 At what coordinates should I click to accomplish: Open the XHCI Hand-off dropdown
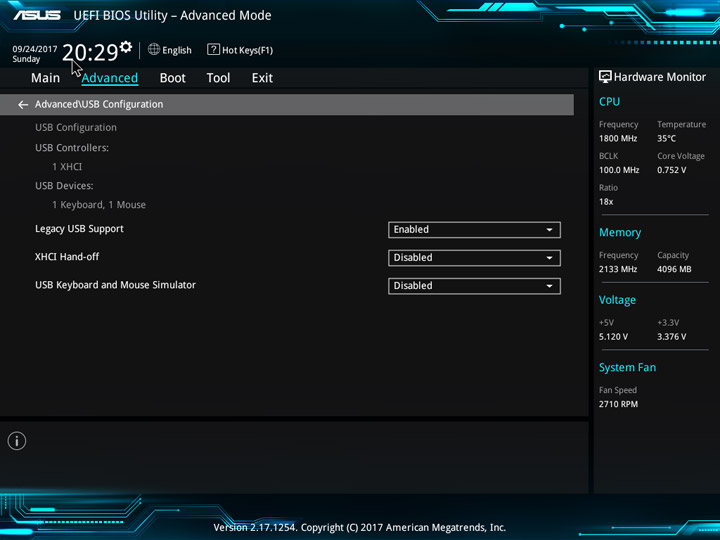(x=474, y=258)
